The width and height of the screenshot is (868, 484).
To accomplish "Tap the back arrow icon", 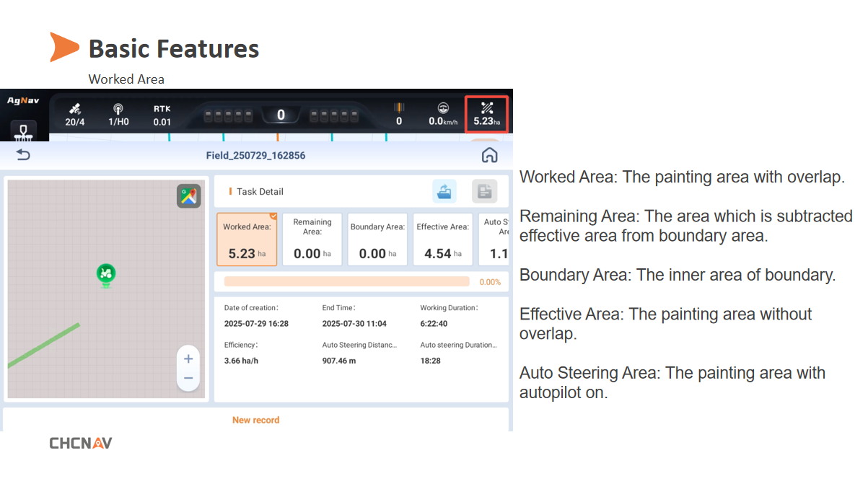I will pyautogui.click(x=23, y=155).
